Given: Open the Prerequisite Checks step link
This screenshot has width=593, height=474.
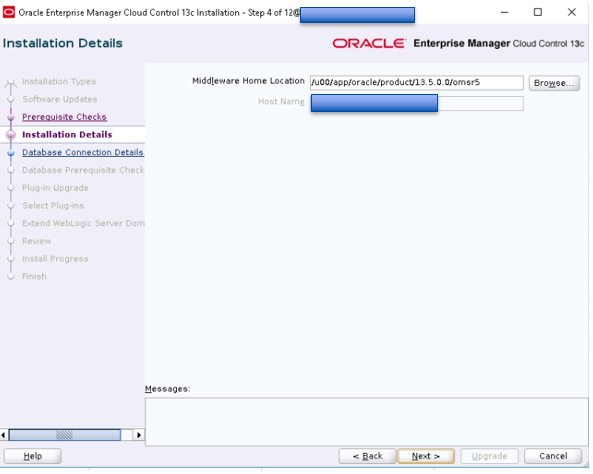Looking at the screenshot, I should pyautogui.click(x=64, y=117).
